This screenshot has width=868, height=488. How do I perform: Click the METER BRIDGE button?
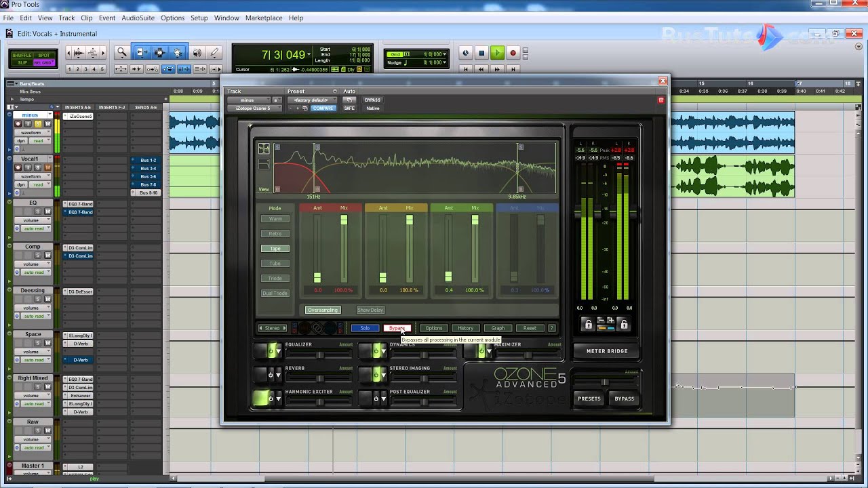[606, 351]
